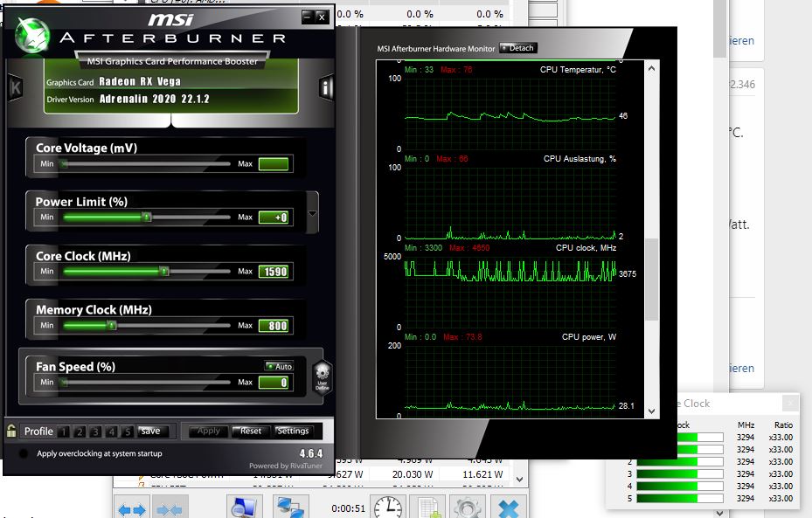The width and height of the screenshot is (812, 518).
Task: Click the CPU power graph
Action: pyautogui.click(x=510, y=381)
